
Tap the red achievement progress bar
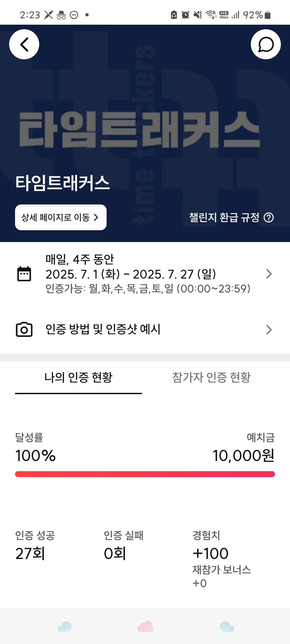(x=145, y=474)
